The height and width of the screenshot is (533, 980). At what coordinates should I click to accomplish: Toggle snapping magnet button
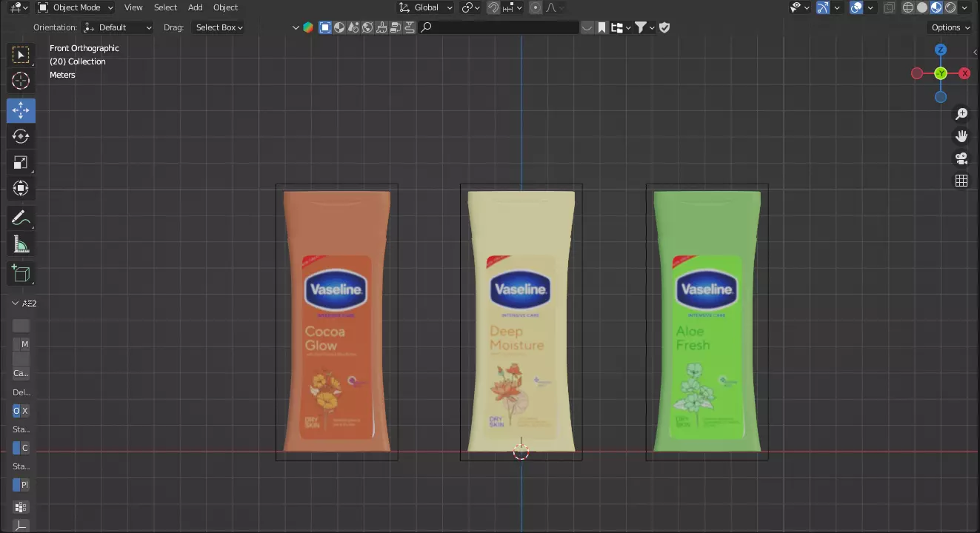[x=493, y=7]
